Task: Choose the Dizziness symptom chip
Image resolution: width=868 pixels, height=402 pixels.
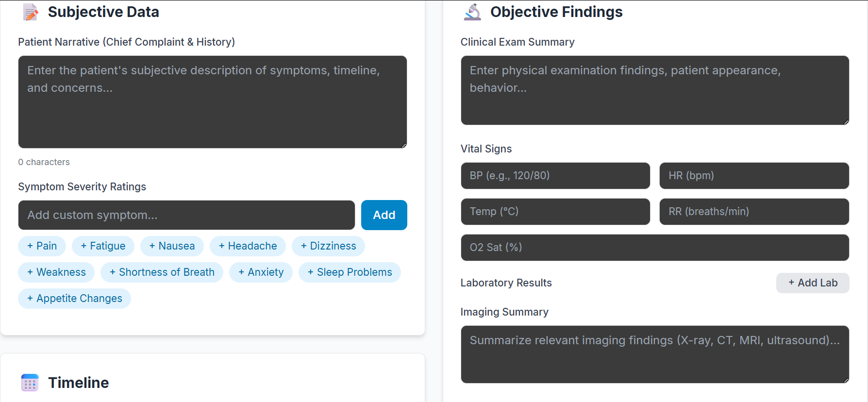Action: (x=328, y=246)
